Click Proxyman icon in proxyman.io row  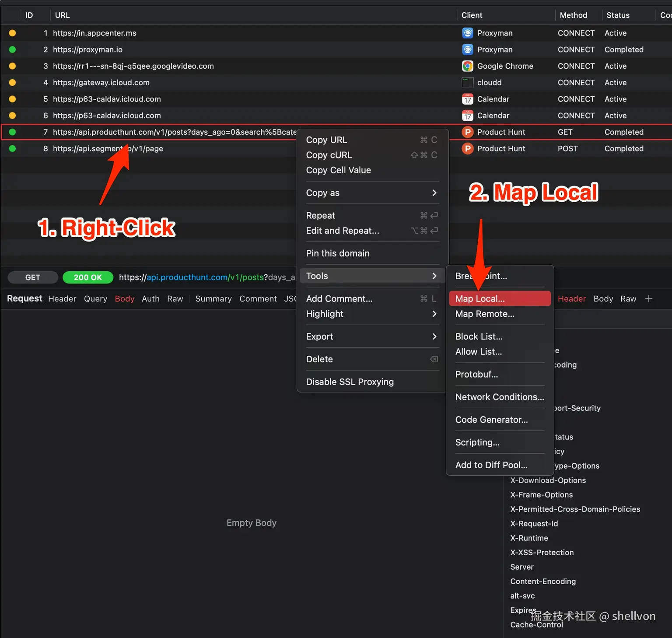click(468, 49)
